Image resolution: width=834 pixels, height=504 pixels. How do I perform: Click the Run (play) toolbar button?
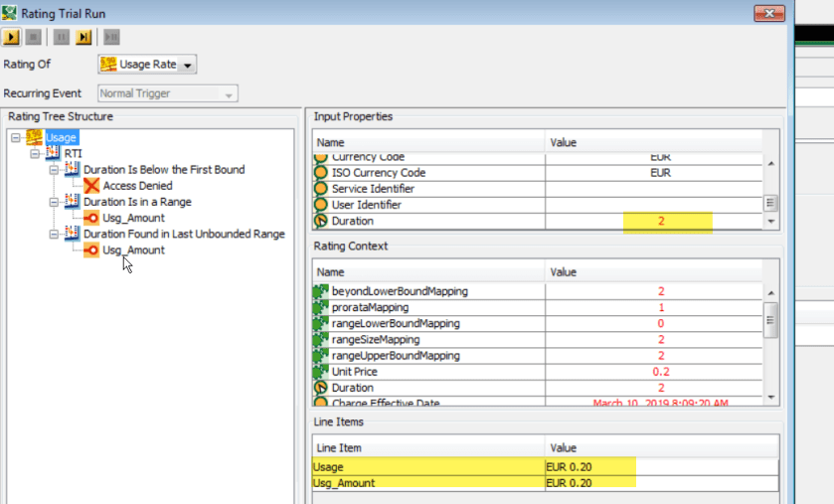click(x=11, y=37)
